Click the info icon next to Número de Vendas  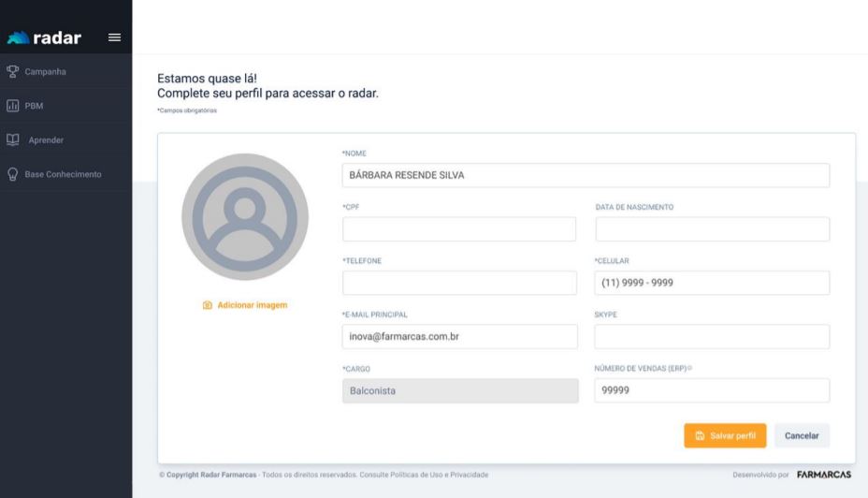(689, 368)
